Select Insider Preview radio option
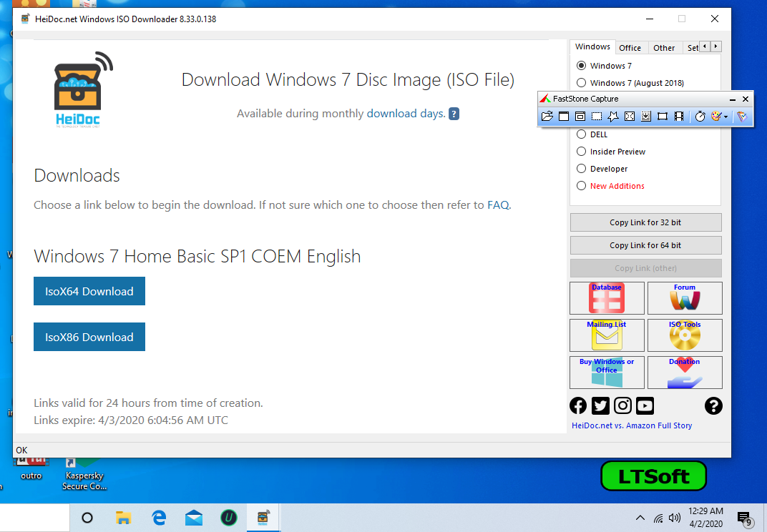This screenshot has width=767, height=532. pos(581,152)
